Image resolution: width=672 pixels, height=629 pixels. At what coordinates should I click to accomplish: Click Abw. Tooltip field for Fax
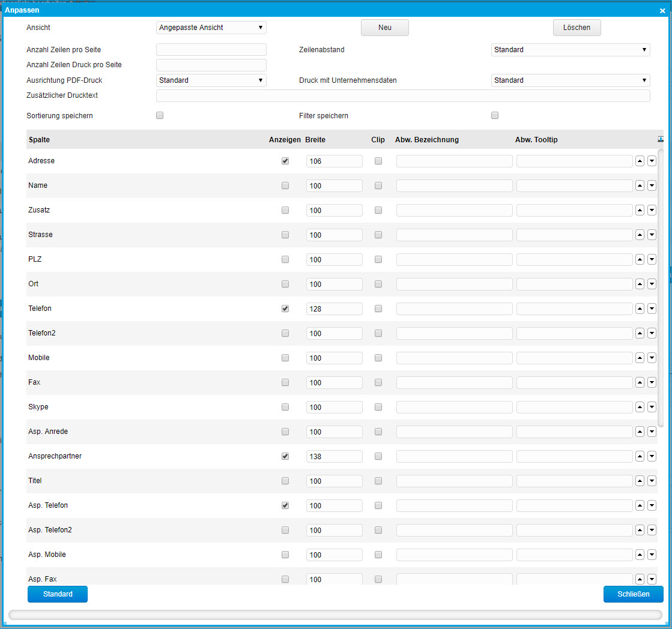tap(574, 382)
